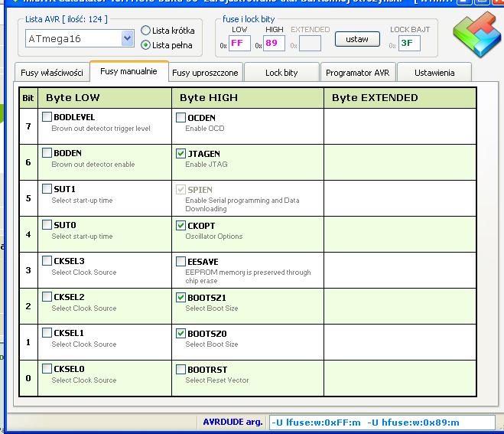
Task: Click the HIGH fuse byte hex field
Action: pos(274,43)
